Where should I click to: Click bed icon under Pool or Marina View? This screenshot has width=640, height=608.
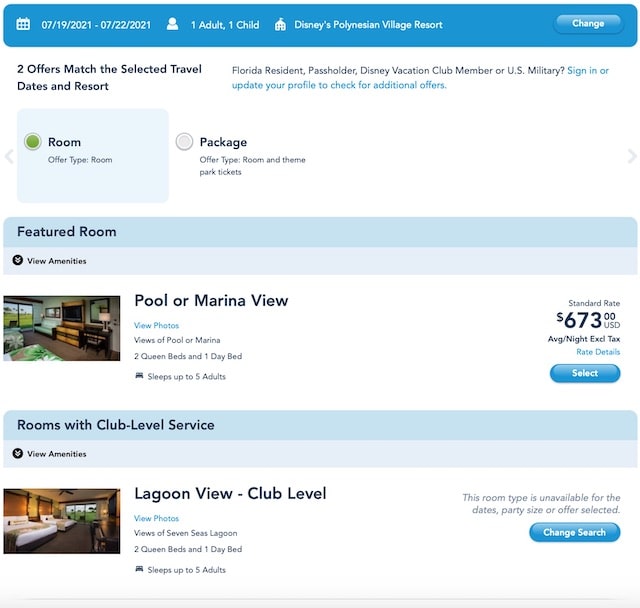pos(139,377)
